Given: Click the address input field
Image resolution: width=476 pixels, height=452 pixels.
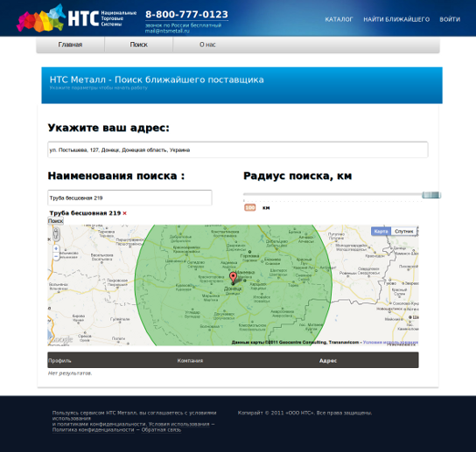Looking at the screenshot, I should 238,150.
